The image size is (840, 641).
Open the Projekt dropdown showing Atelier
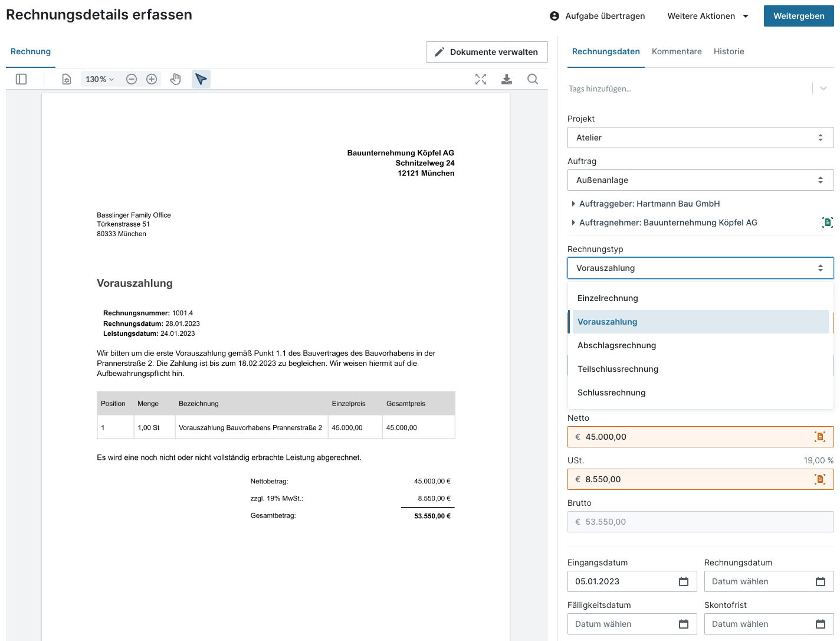click(x=700, y=138)
